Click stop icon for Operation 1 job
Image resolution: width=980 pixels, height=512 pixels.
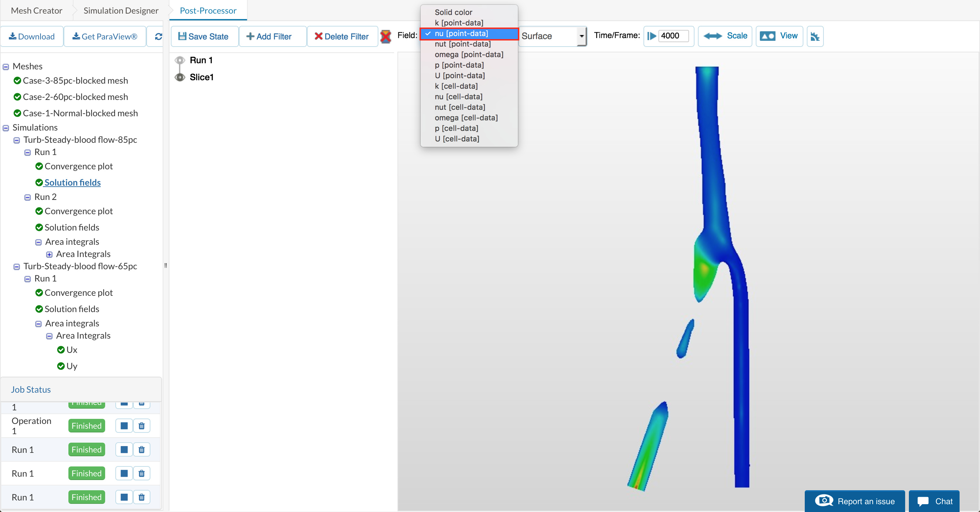124,426
